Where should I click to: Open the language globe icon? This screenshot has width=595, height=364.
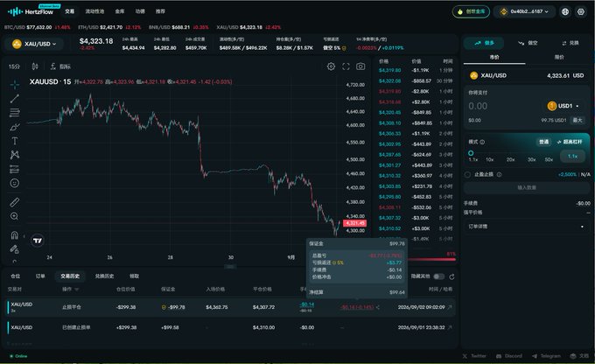565,11
